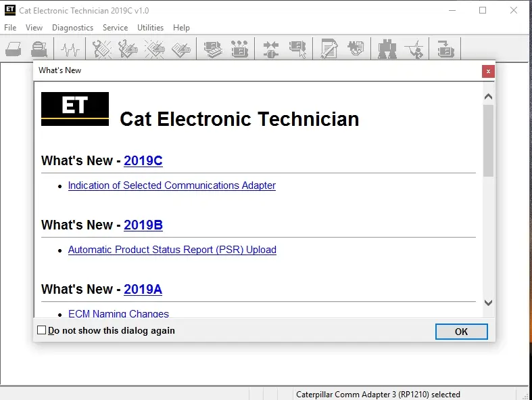Open Print Preview from the toolbar
532x400 pixels.
click(x=40, y=49)
